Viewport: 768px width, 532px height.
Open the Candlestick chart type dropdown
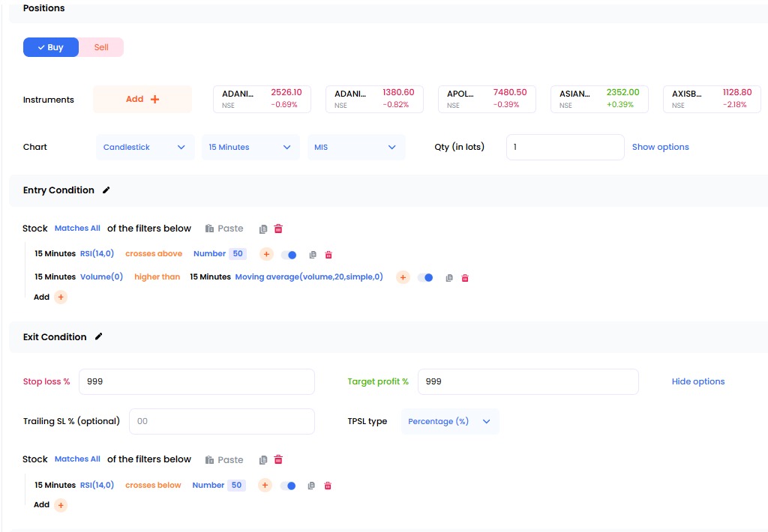point(145,148)
